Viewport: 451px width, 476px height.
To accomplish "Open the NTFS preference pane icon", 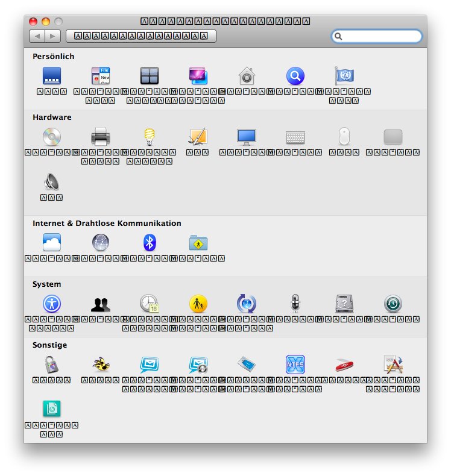I will (295, 365).
